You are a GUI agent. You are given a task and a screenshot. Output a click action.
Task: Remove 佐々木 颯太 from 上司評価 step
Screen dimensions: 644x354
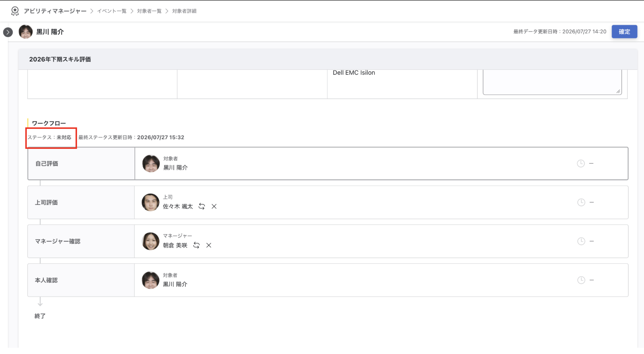click(x=214, y=206)
